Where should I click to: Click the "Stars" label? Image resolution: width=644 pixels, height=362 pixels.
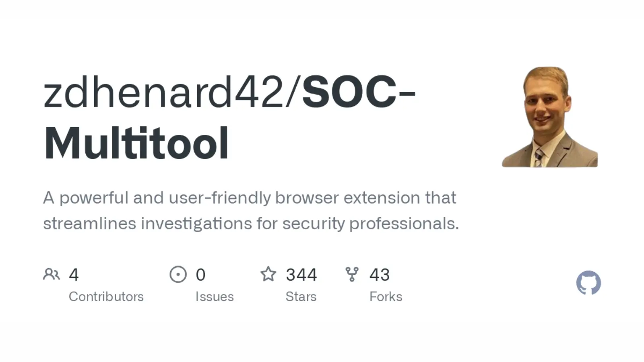[x=301, y=297]
